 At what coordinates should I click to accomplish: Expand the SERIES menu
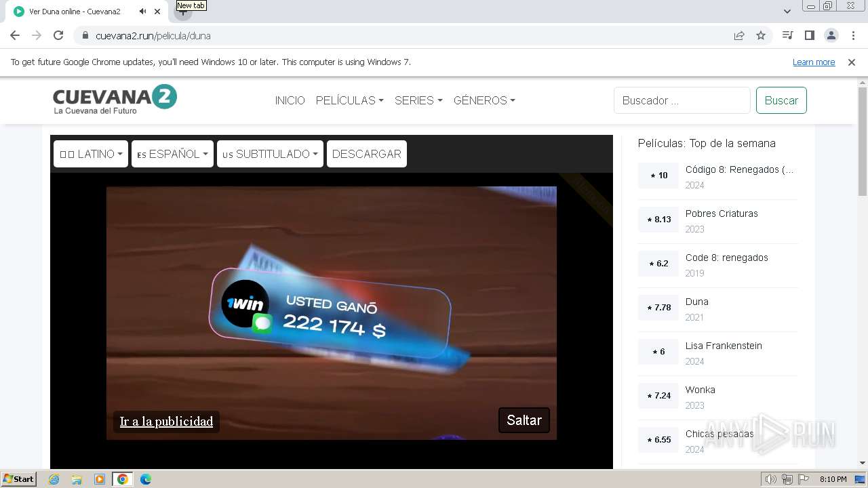(418, 100)
